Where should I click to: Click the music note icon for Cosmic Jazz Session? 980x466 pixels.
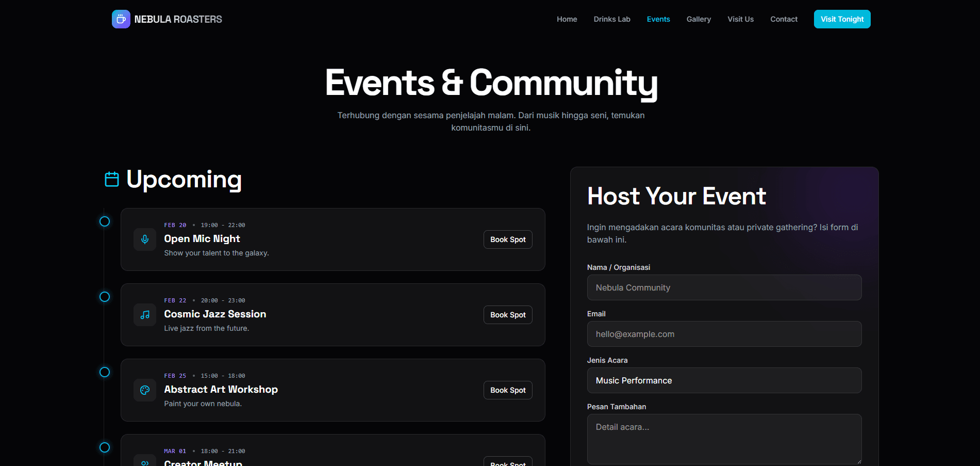coord(145,315)
